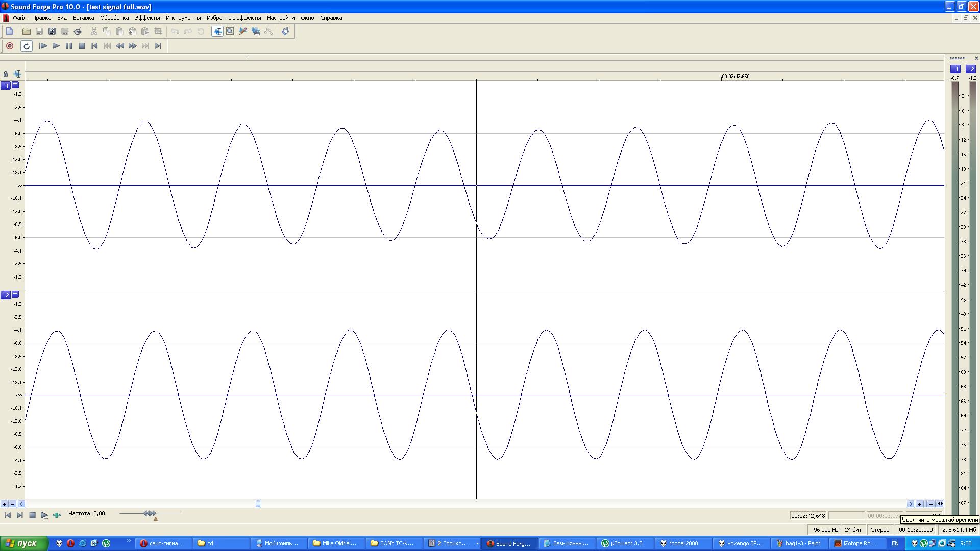The height and width of the screenshot is (551, 980).
Task: Select the Magnify zoom tool
Action: click(x=230, y=31)
